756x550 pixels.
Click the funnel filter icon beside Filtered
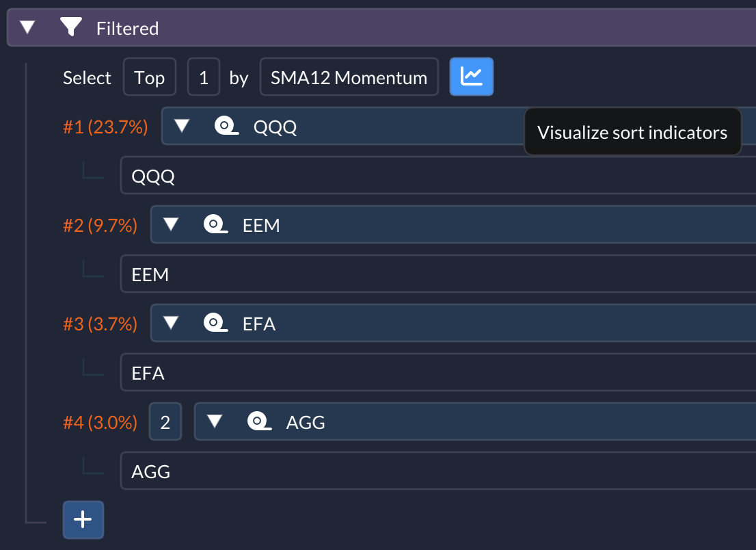pyautogui.click(x=71, y=27)
